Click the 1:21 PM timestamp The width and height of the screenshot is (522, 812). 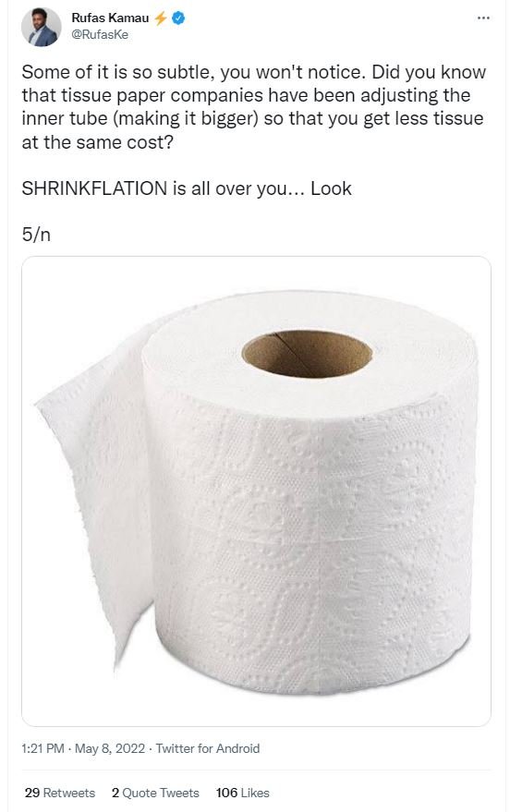[43, 748]
